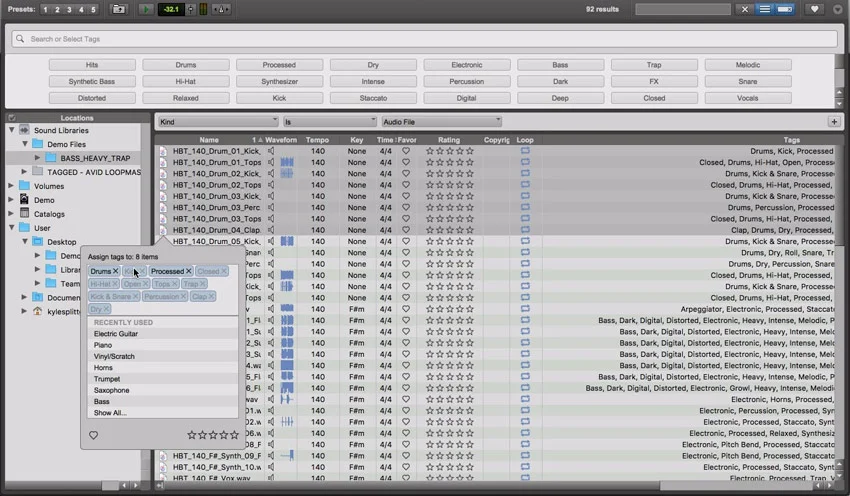Toggle the list view lines icon

click(x=764, y=9)
